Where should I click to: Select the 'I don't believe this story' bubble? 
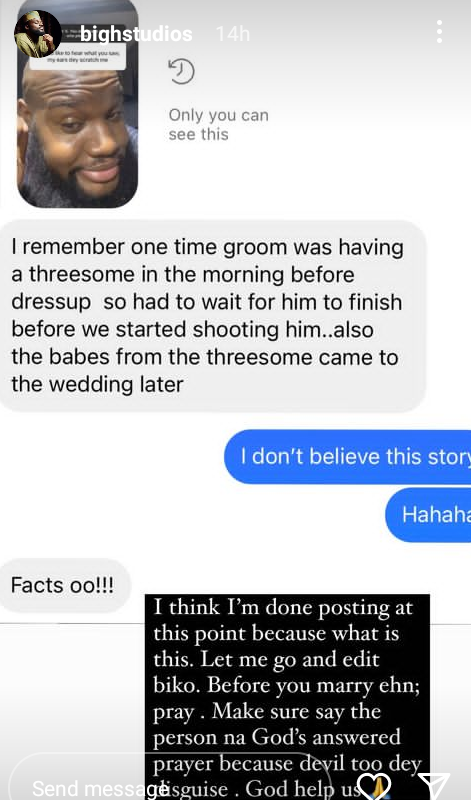pyautogui.click(x=348, y=457)
